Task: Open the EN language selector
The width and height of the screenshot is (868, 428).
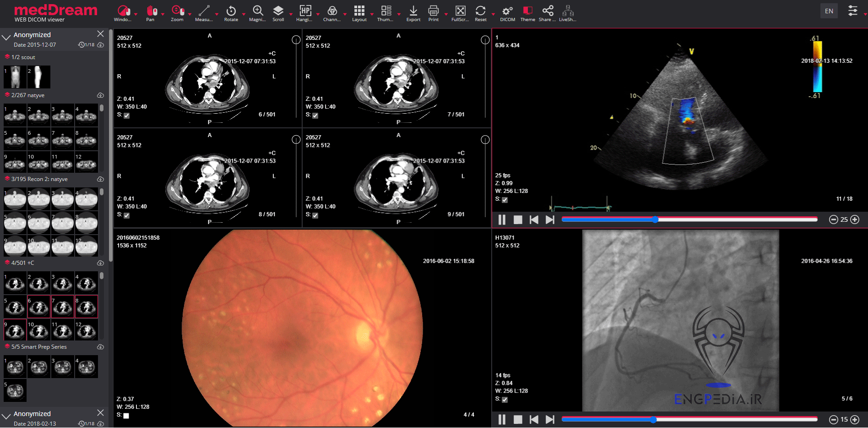Action: click(829, 11)
